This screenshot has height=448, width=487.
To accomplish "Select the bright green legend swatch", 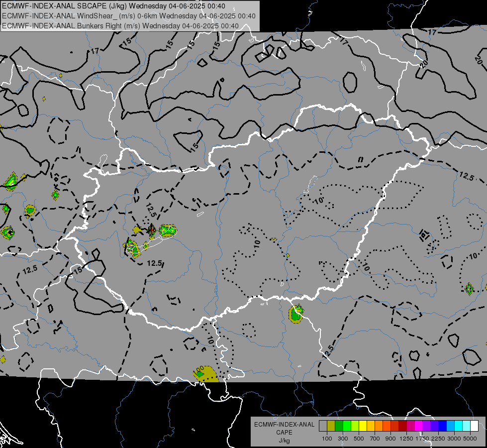I will pos(347,426).
